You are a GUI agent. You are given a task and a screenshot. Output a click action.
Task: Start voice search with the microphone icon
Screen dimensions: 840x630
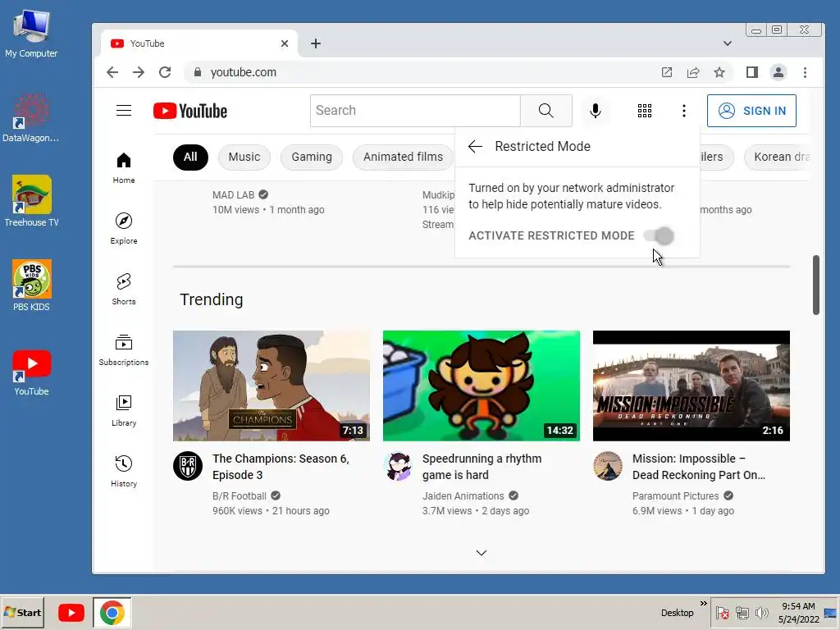pyautogui.click(x=596, y=111)
